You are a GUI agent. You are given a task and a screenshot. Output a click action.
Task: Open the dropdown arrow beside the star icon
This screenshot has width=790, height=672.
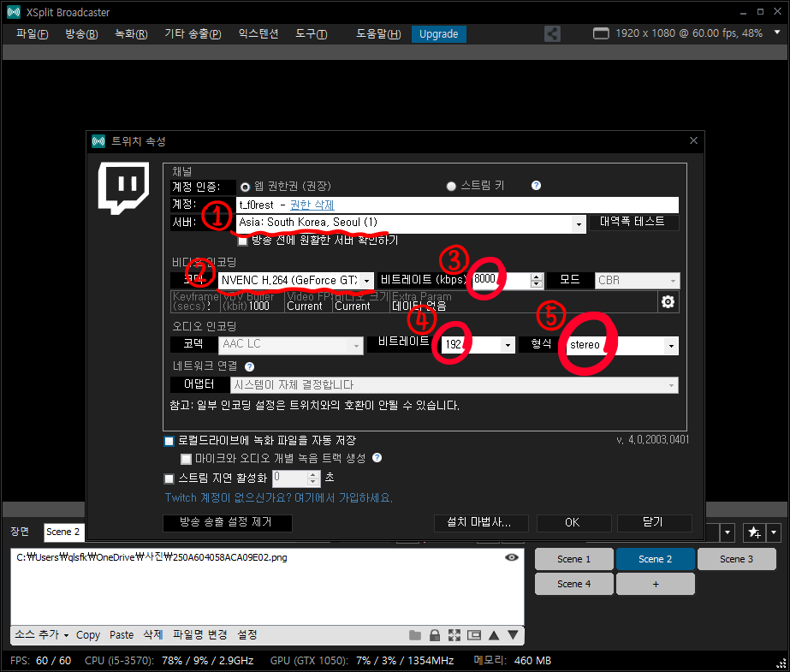tap(774, 532)
